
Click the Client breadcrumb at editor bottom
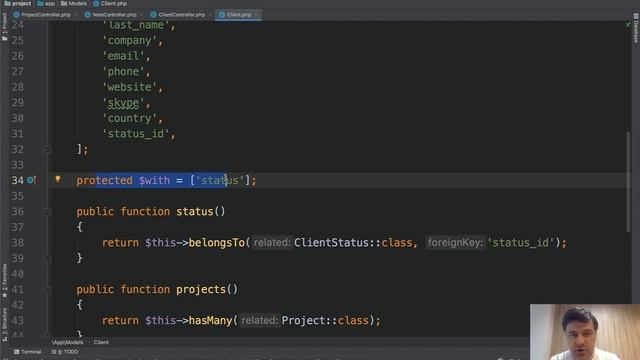tap(101, 342)
